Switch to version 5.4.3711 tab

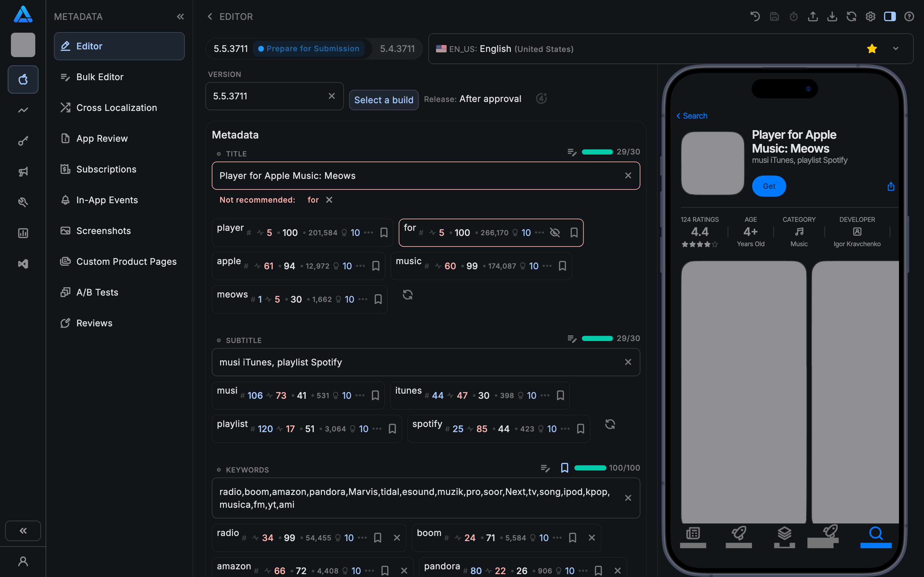[x=397, y=49]
